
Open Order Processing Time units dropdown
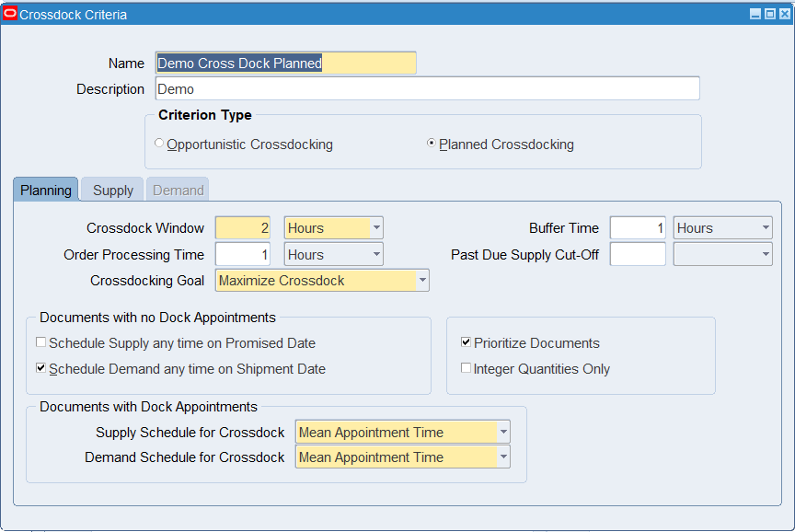pos(375,255)
